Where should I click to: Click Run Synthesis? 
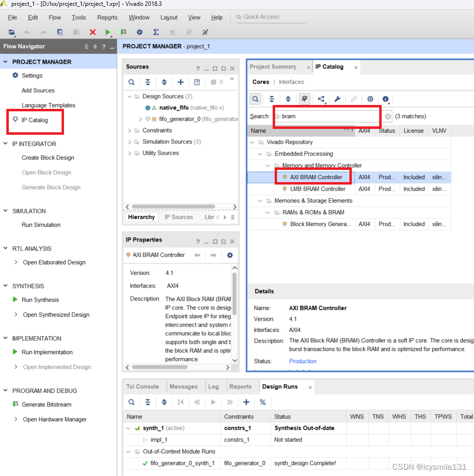(x=40, y=300)
